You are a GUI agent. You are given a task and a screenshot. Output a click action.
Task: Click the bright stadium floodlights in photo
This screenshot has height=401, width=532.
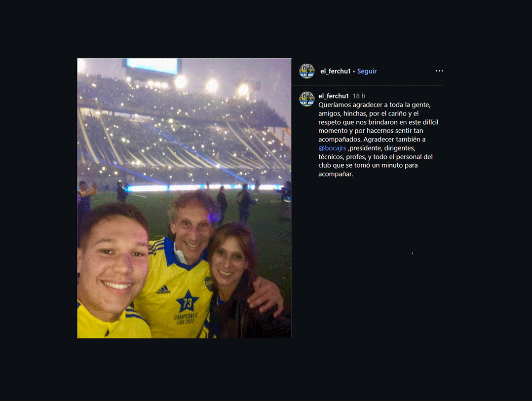[212, 86]
